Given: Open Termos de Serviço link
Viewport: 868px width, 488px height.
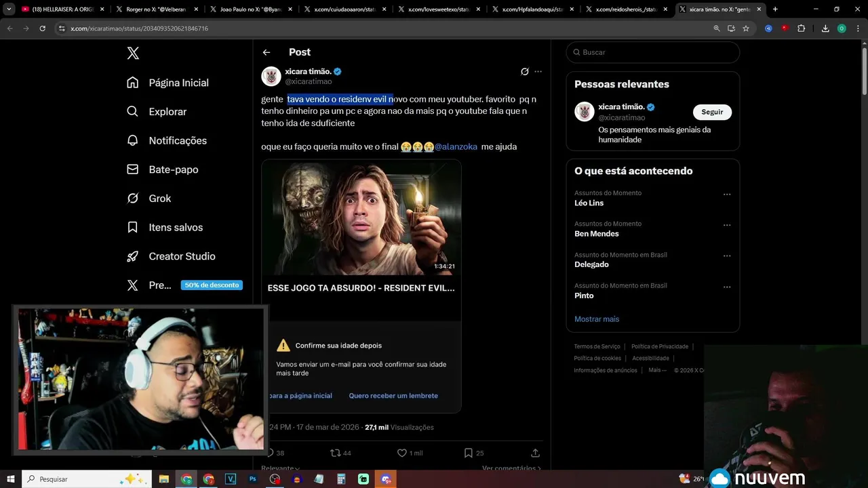Looking at the screenshot, I should click(597, 346).
